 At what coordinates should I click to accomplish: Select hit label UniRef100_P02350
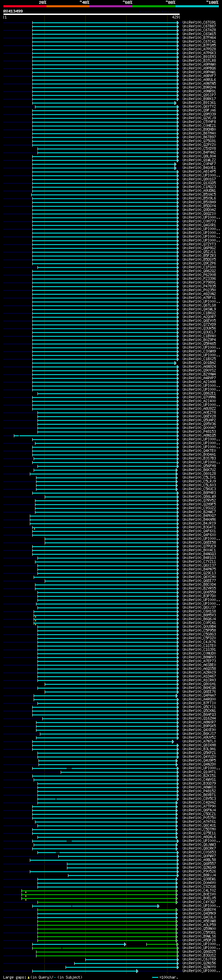point(199,290)
